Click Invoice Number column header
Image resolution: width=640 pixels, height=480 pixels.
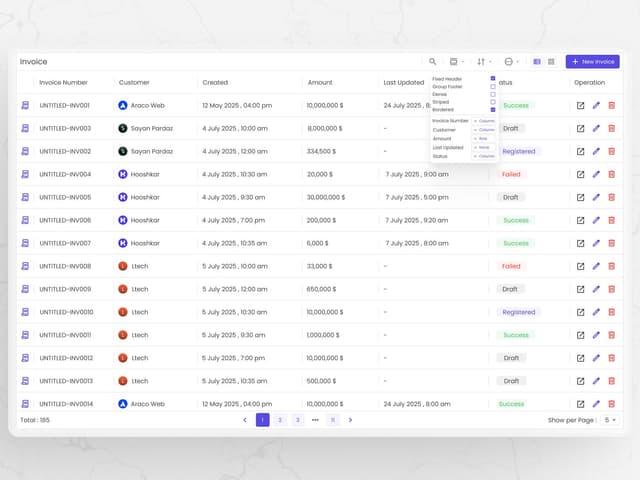(x=63, y=82)
